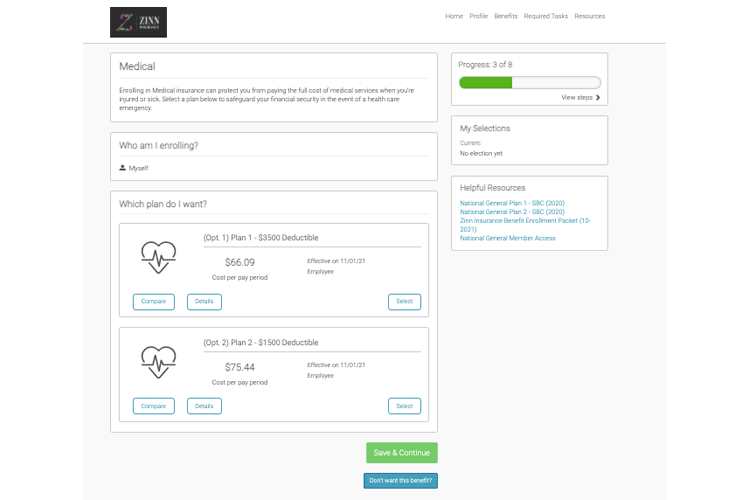Open the Benefits menu
This screenshot has width=750, height=500.
[506, 16]
